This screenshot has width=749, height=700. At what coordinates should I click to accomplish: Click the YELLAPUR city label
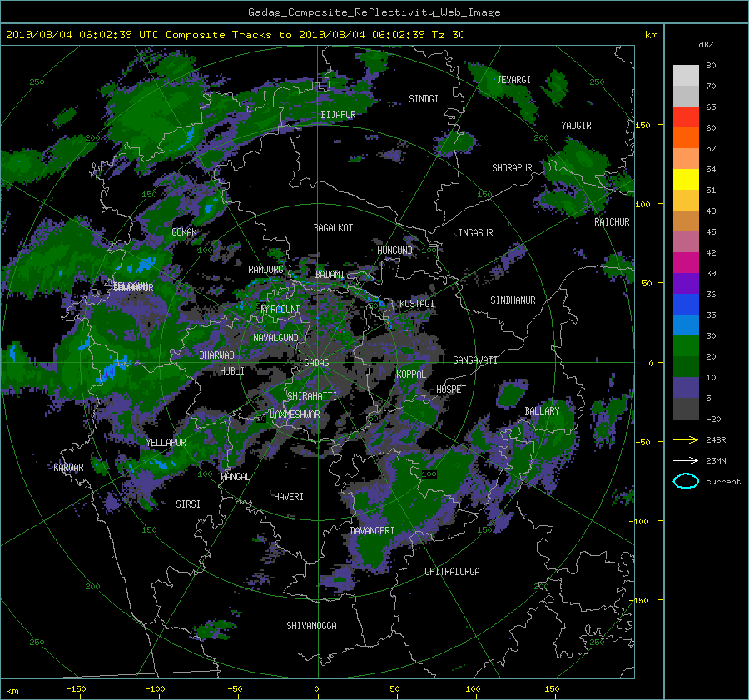pos(166,443)
